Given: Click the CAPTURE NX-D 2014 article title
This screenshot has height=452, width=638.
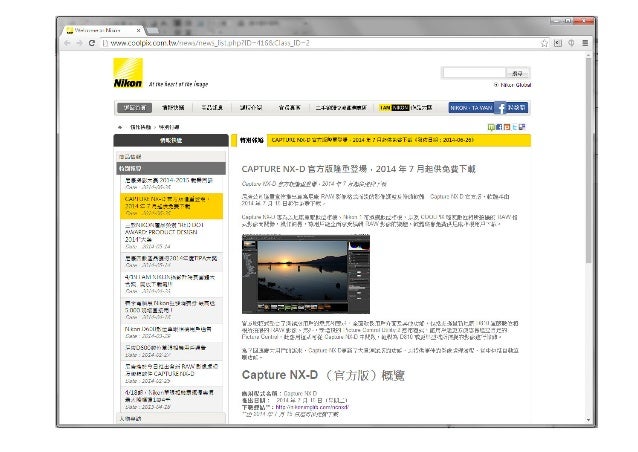Looking at the screenshot, I should (358, 169).
